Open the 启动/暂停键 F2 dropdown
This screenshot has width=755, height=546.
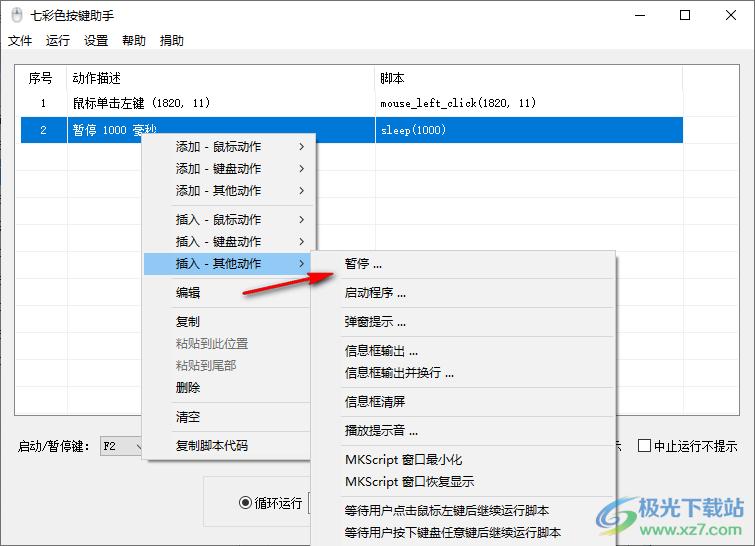tap(122, 446)
